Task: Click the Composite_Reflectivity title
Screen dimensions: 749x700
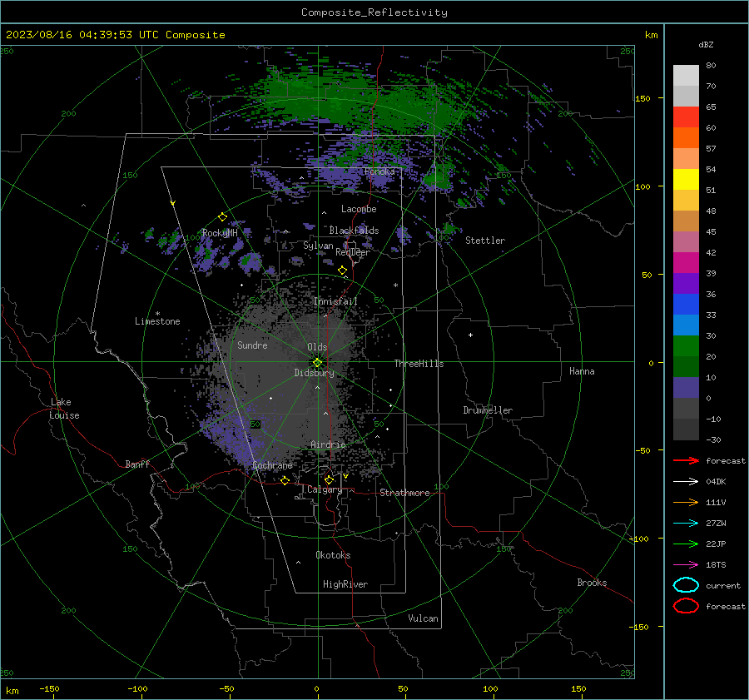Action: pos(374,12)
